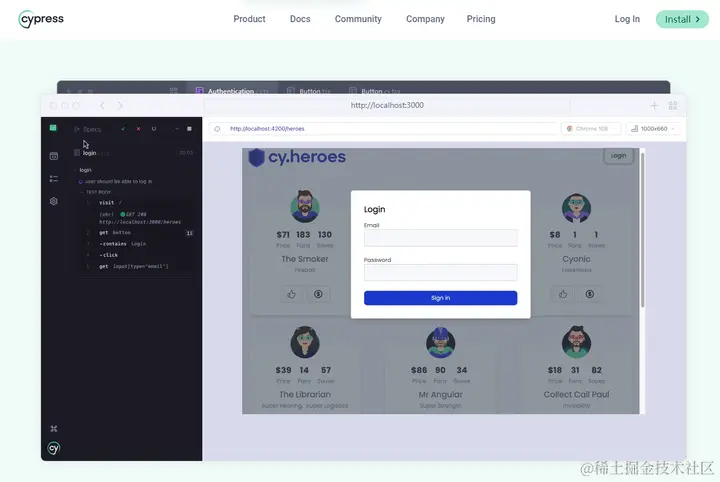Click the green Install button
The height and width of the screenshot is (482, 720).
point(682,19)
